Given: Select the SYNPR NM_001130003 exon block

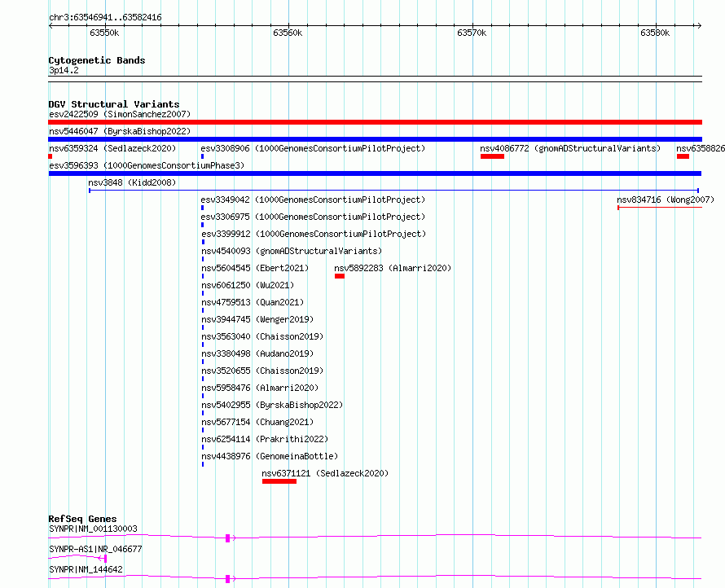Looking at the screenshot, I should [227, 538].
